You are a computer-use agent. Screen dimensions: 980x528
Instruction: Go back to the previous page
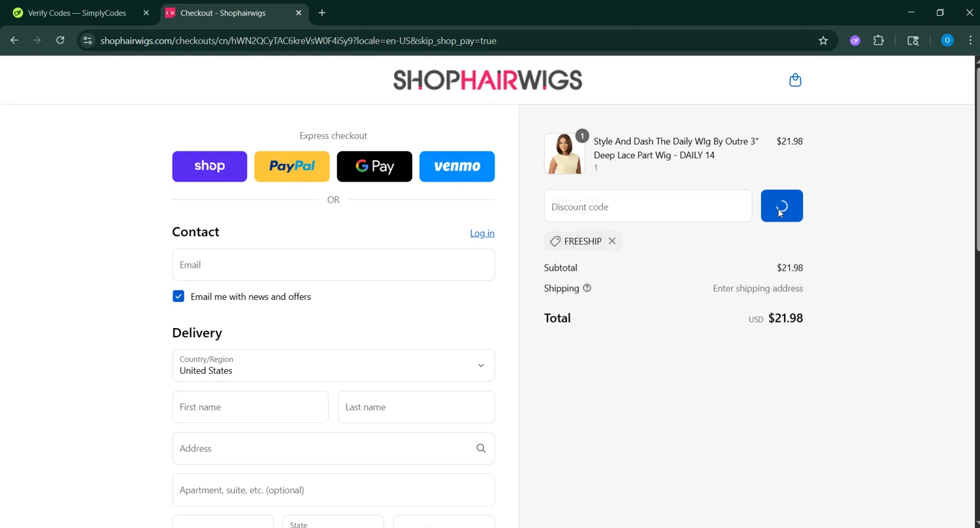tap(14, 41)
